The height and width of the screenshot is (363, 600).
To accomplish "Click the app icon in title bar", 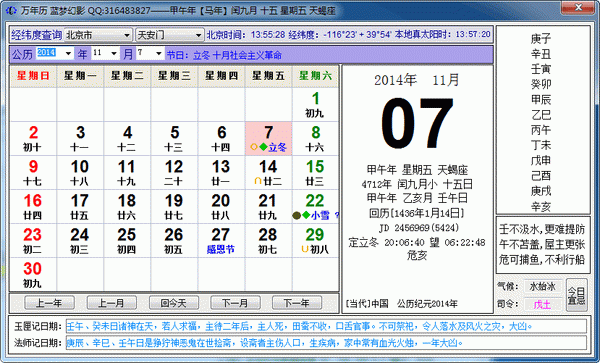I will pos(11,10).
